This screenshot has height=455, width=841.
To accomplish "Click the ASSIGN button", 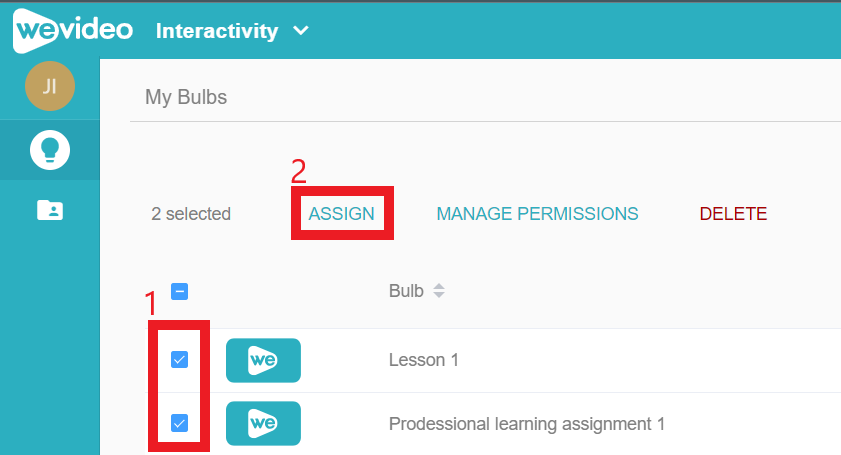I will 342,214.
